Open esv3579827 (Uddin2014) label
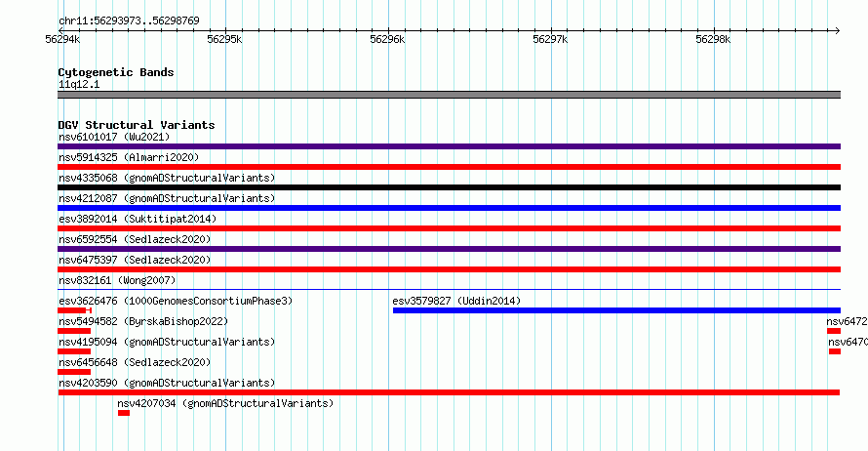Viewport: 868px width, 451px height. pos(456,301)
